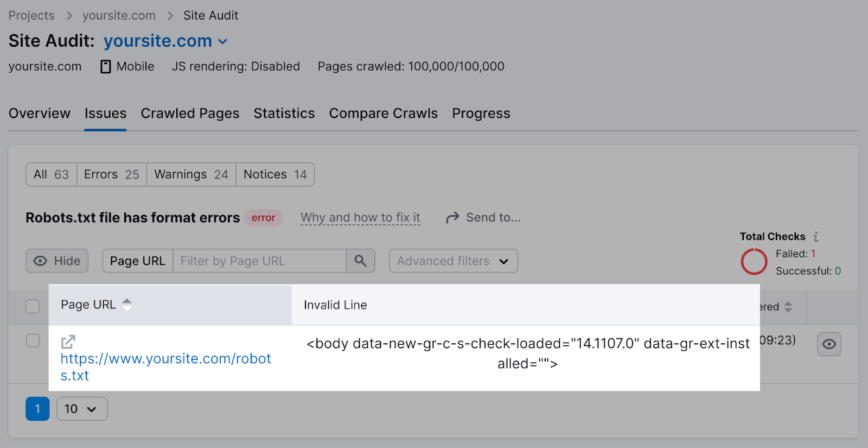The width and height of the screenshot is (868, 448).
Task: Click the Projects breadcrumb link
Action: [x=31, y=15]
